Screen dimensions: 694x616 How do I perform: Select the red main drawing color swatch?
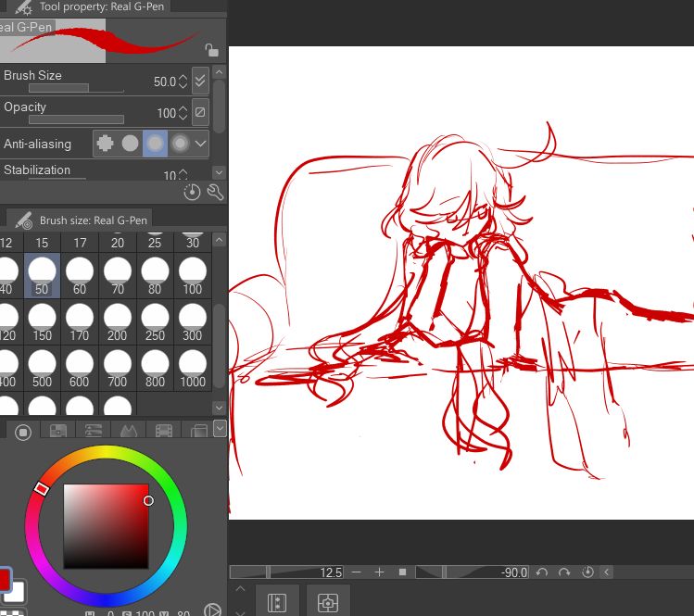tap(4, 579)
